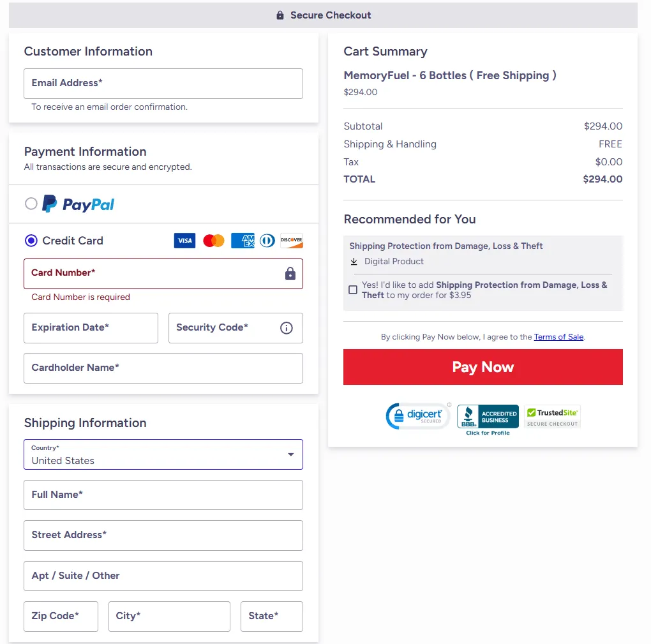Enable Shipping Protection for $3.95
The width and height of the screenshot is (651, 644).
pyautogui.click(x=353, y=289)
